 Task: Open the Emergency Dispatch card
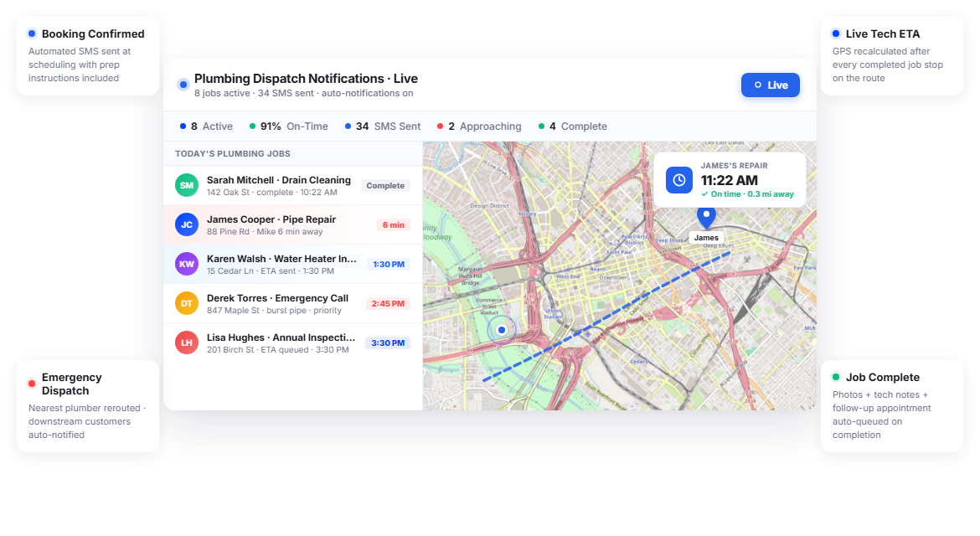[x=88, y=406]
